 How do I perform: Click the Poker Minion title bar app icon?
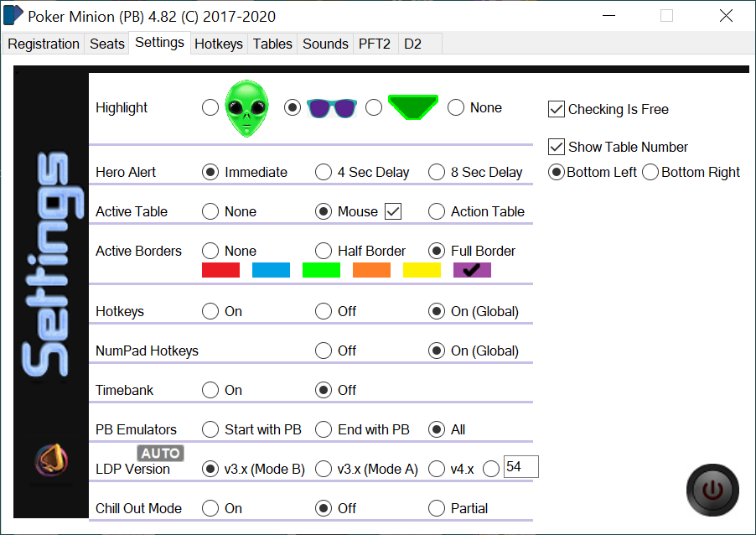pos(13,15)
